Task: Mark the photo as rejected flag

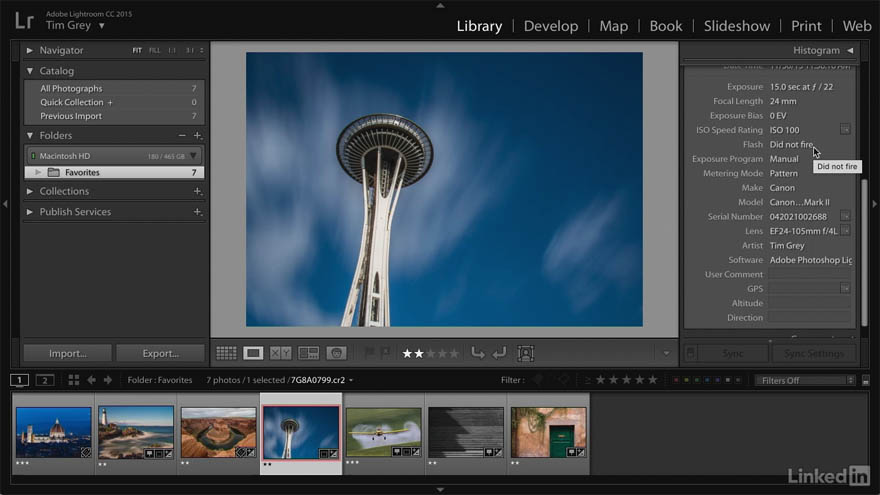Action: (x=386, y=353)
